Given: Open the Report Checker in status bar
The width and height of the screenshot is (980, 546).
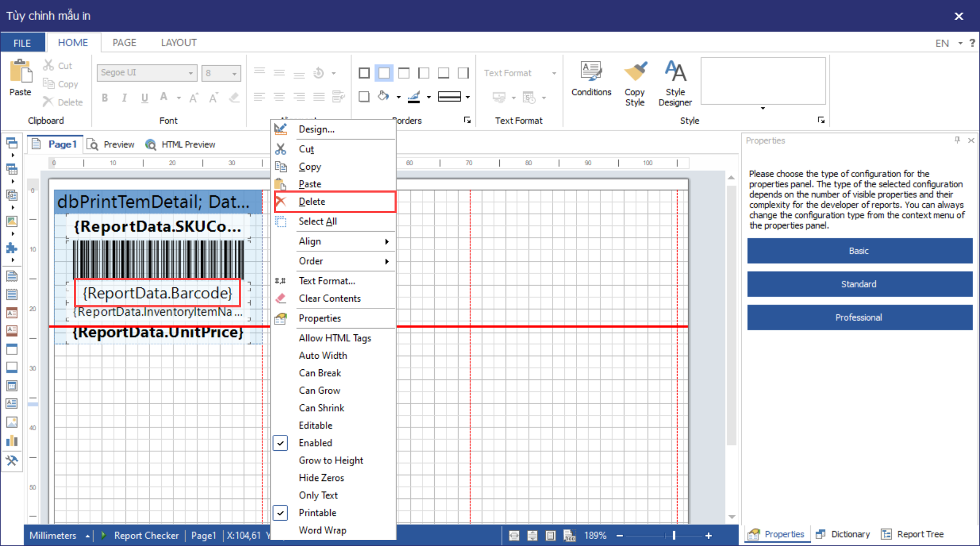Looking at the screenshot, I should coord(146,535).
